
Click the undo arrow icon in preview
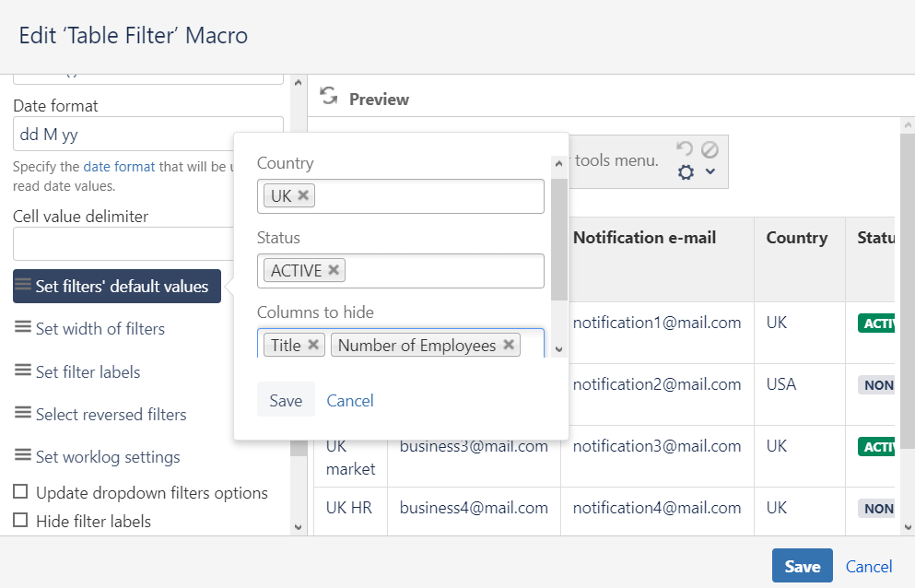pyautogui.click(x=685, y=149)
